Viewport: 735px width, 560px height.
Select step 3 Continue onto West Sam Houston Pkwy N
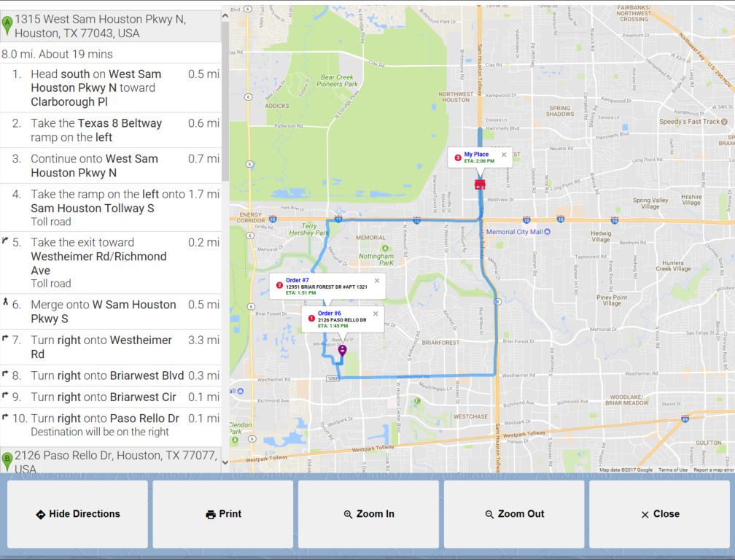111,166
